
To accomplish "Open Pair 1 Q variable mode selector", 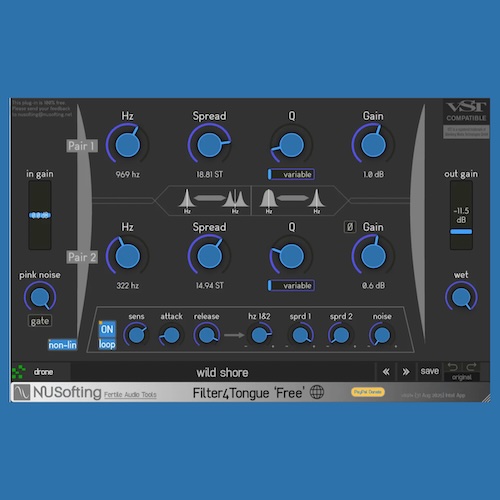I will click(291, 174).
